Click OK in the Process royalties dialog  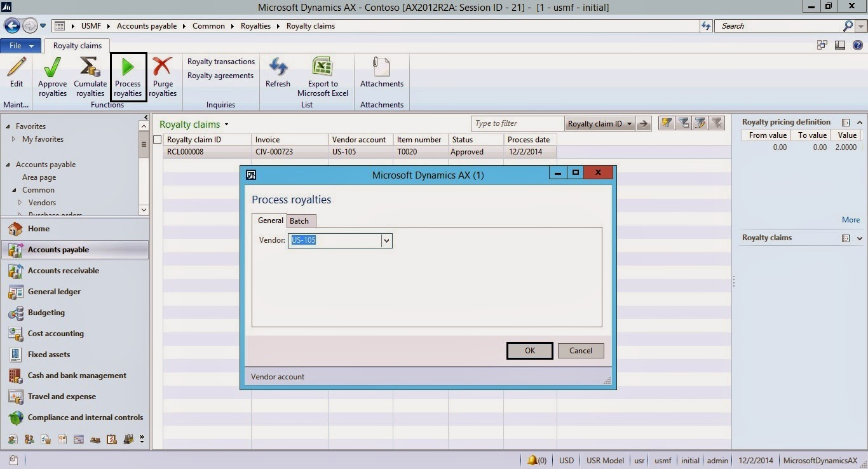coord(530,350)
